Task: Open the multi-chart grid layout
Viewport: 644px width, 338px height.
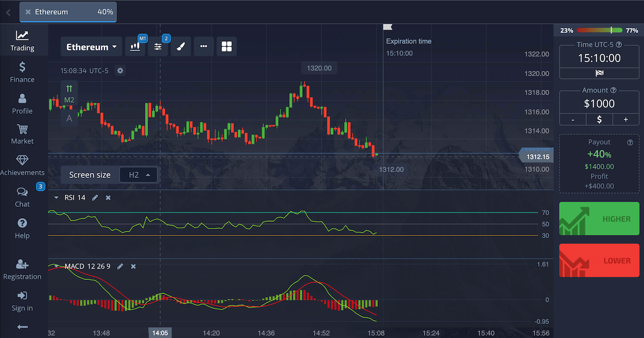Action: click(x=226, y=47)
